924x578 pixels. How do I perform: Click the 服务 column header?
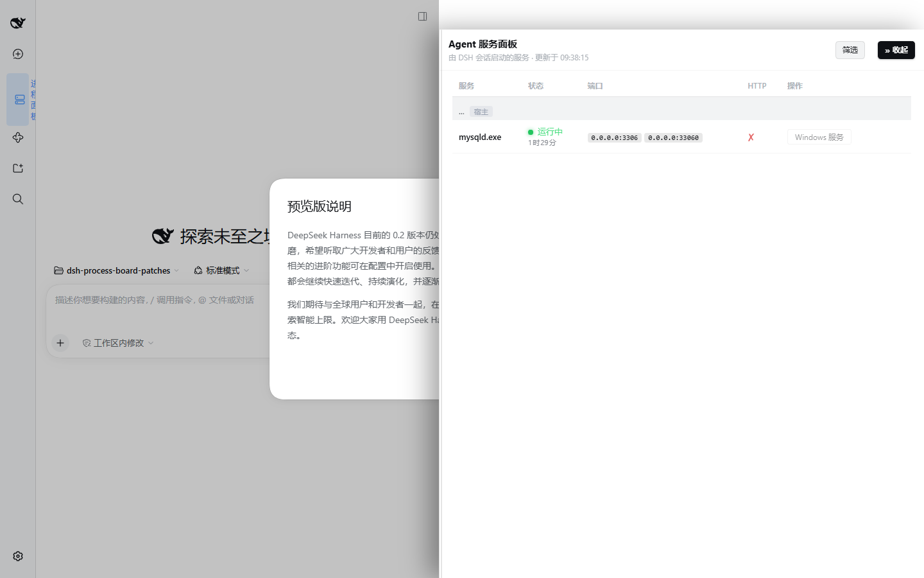click(x=466, y=86)
